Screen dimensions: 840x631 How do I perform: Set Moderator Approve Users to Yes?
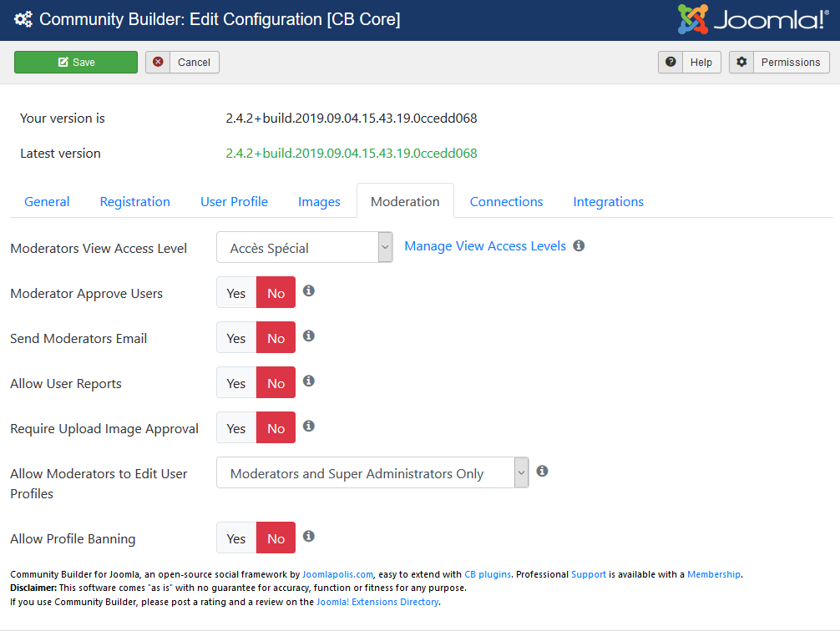(236, 292)
